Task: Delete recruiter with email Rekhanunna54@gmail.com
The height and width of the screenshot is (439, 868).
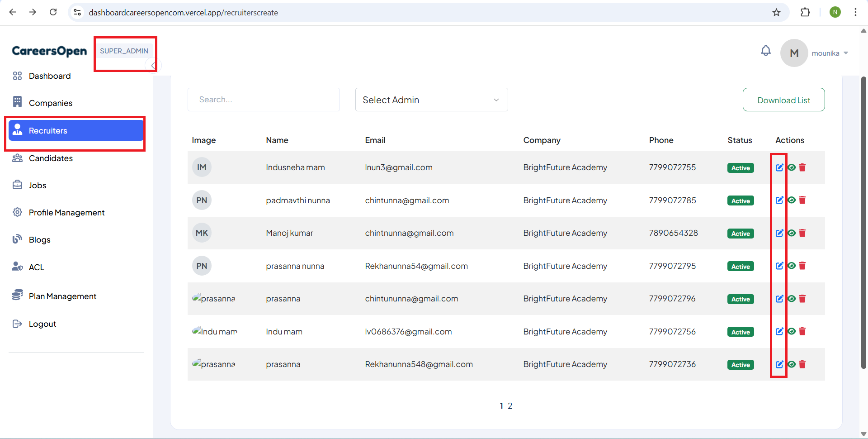Action: 802,266
